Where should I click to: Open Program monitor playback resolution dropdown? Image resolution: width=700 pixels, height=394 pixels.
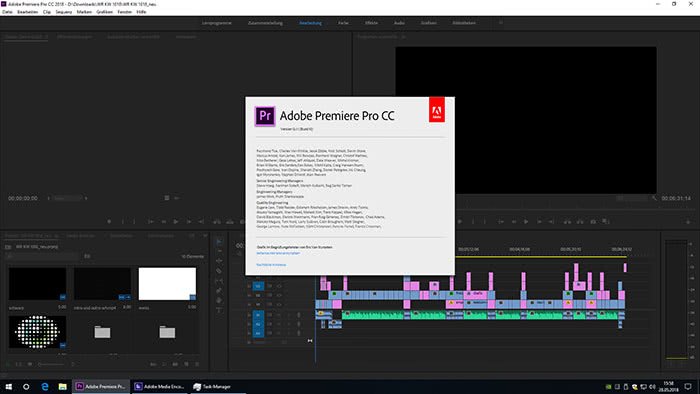pos(632,198)
